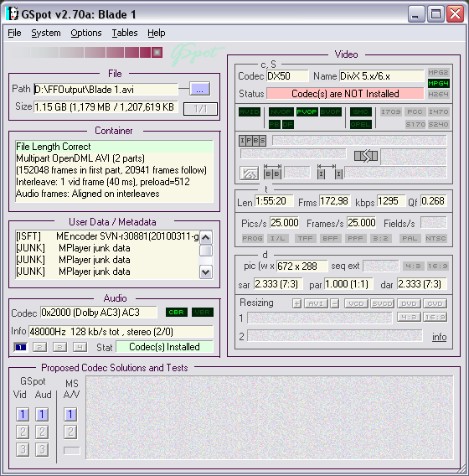This screenshot has width=469, height=476.
Task: Open the System menu
Action: click(x=46, y=33)
